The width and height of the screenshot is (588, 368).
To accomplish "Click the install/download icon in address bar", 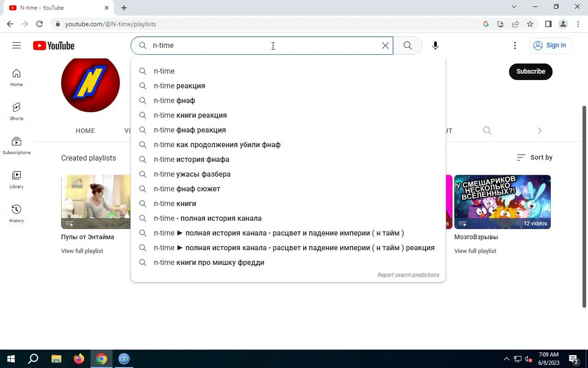I will [x=501, y=24].
